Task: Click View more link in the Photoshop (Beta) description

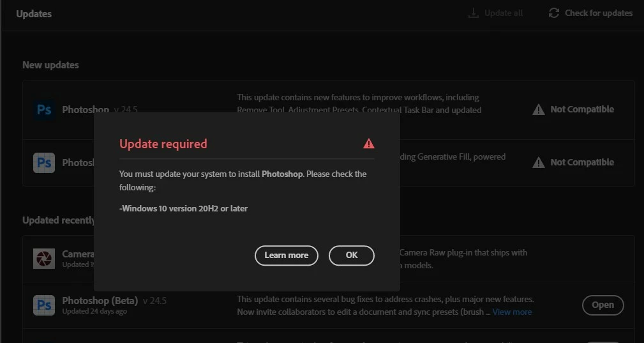Action: pyautogui.click(x=512, y=312)
